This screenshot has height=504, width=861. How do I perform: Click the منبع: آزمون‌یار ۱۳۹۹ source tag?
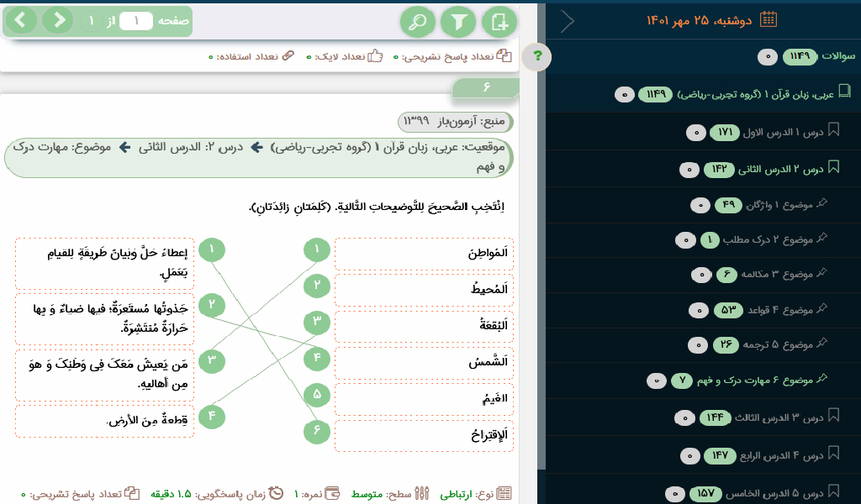pos(455,121)
